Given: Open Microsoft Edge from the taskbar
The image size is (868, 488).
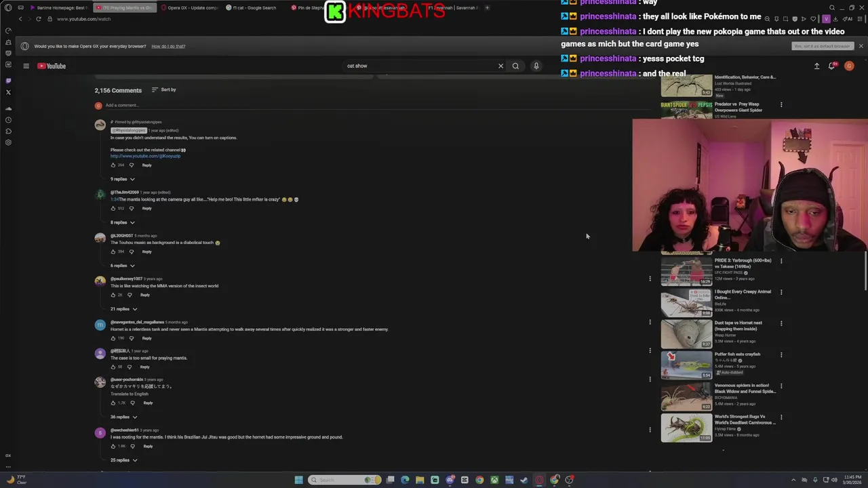Looking at the screenshot, I should click(405, 480).
